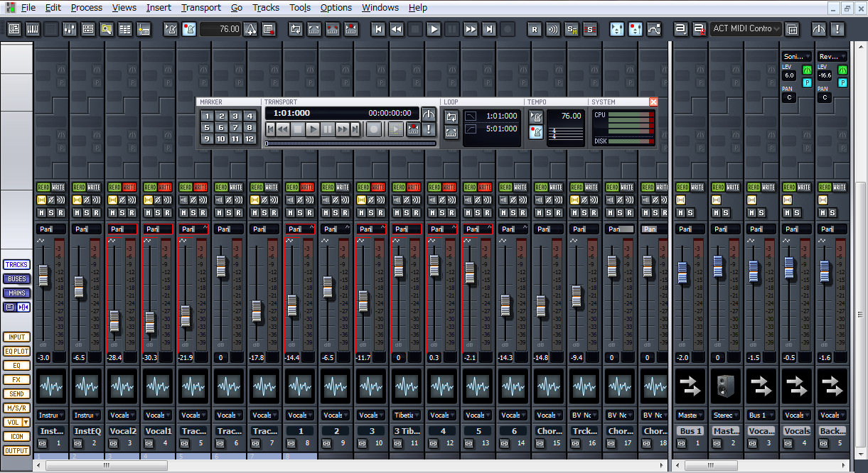Arm record on strip 1 Inst

60,213
